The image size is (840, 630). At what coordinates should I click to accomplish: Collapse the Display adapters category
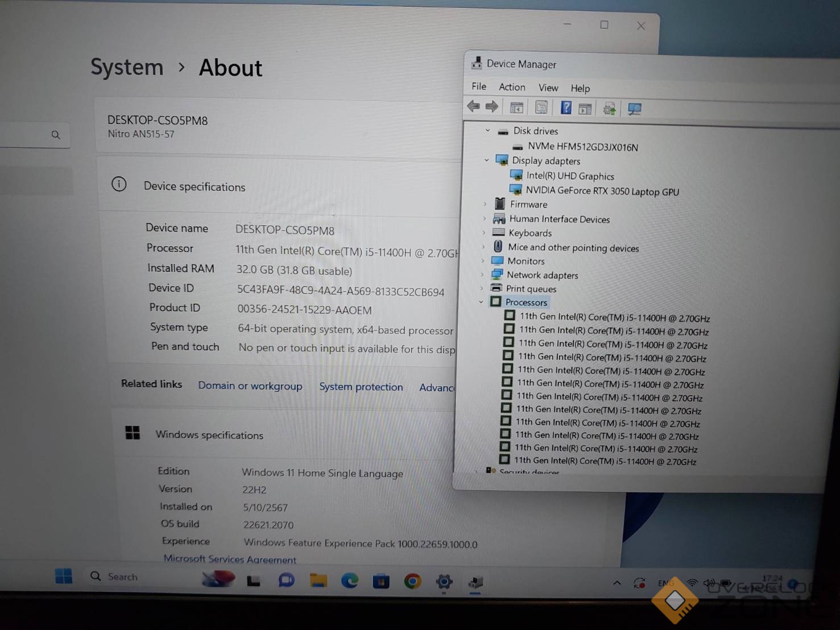pos(486,160)
